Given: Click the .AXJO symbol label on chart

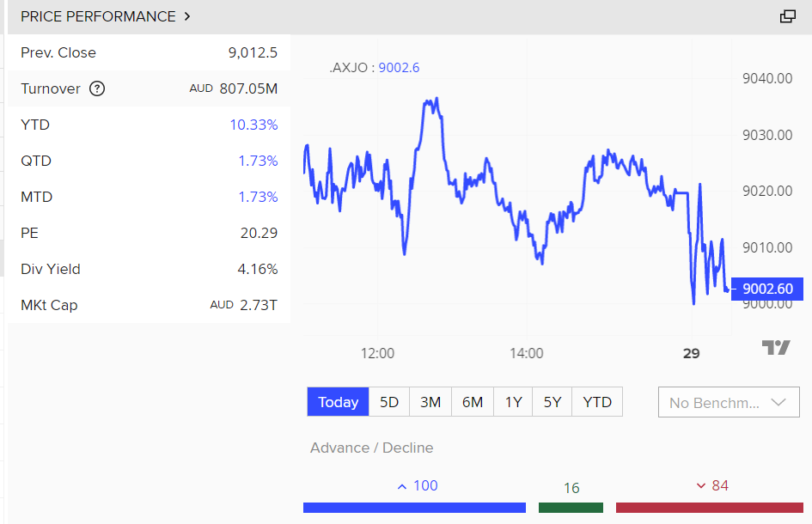Looking at the screenshot, I should coord(351,68).
